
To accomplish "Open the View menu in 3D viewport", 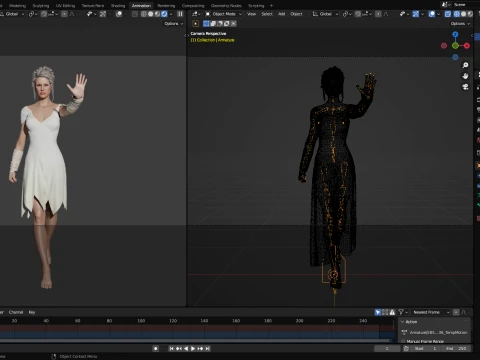I will click(251, 14).
